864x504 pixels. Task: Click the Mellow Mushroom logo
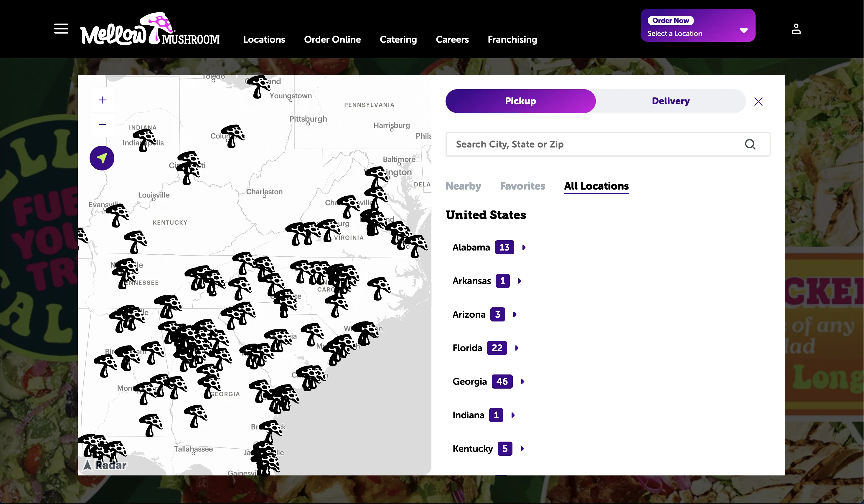tap(150, 29)
